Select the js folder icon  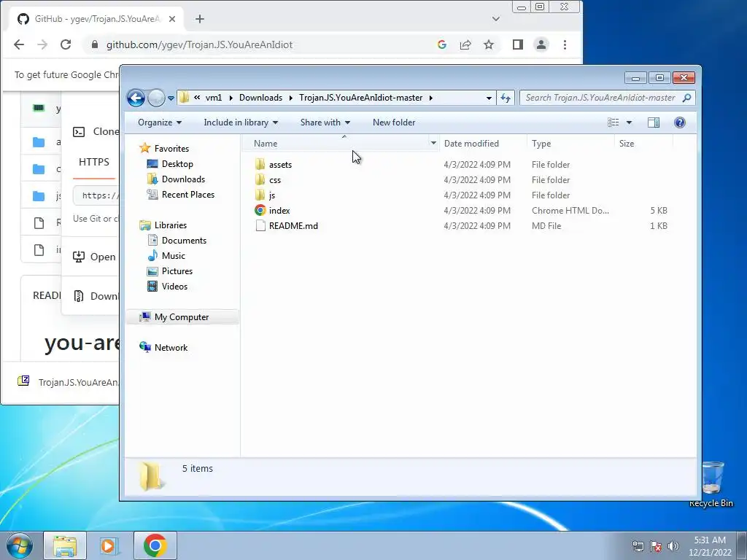(x=260, y=195)
